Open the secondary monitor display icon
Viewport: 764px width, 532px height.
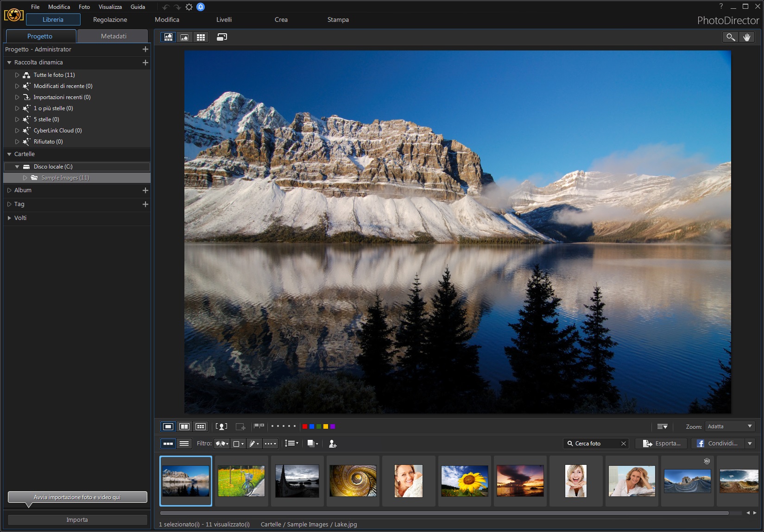222,37
